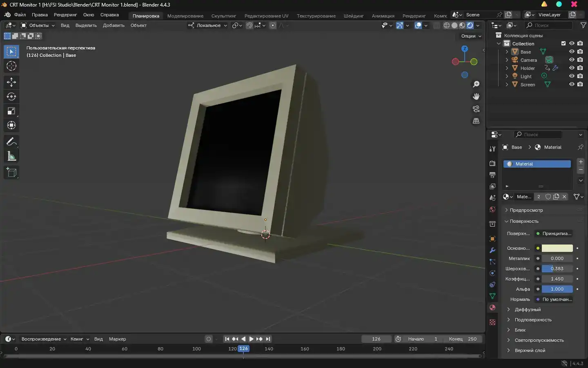Click the Шероховатость 0.383 slider
588x368 pixels.
click(x=557, y=269)
